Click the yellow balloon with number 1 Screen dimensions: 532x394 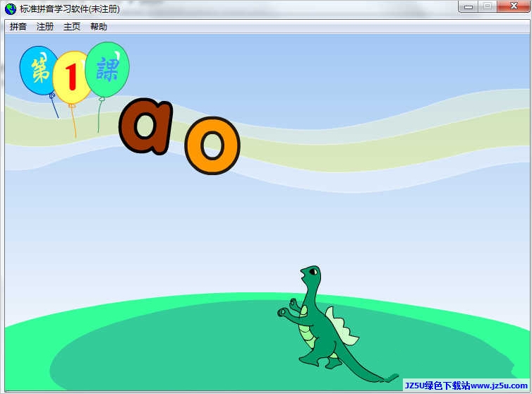[71, 78]
